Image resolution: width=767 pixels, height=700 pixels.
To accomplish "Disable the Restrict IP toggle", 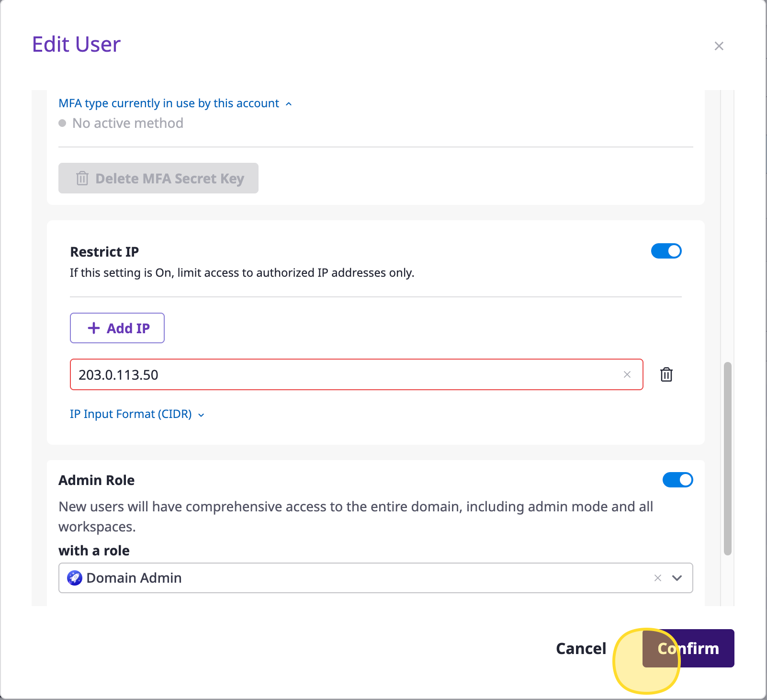I will tap(666, 251).
